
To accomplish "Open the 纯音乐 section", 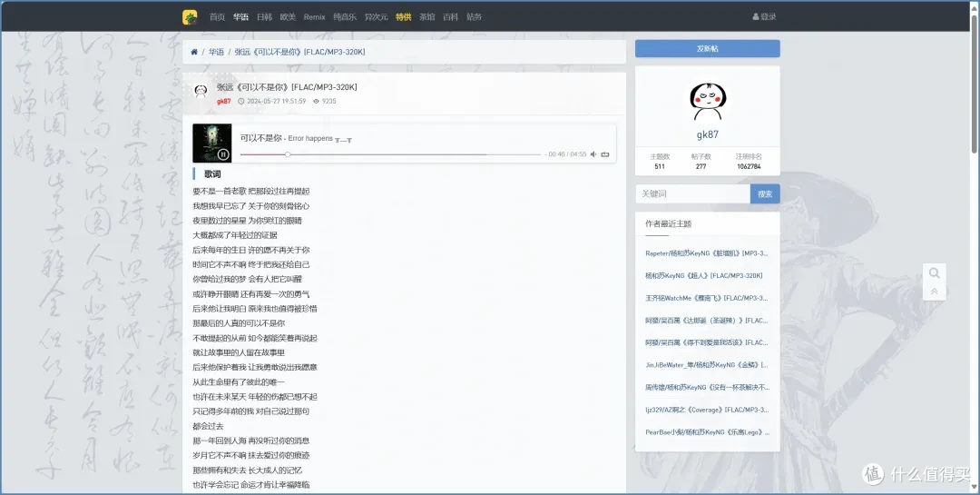I will (x=345, y=17).
